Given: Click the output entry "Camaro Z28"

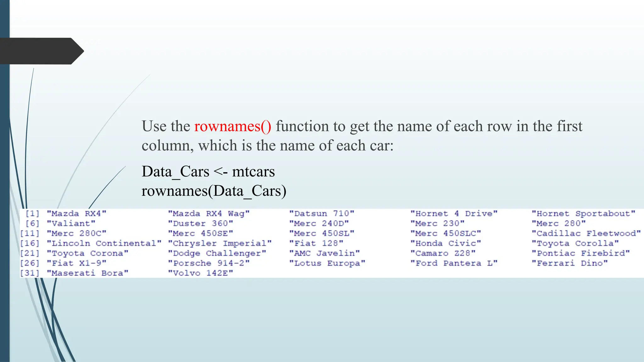Looking at the screenshot, I should coord(443,253).
